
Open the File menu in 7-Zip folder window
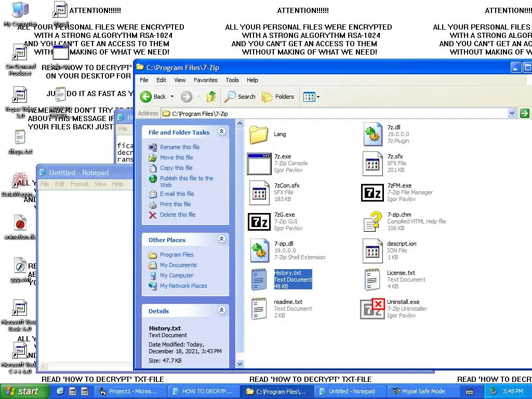[x=144, y=80]
